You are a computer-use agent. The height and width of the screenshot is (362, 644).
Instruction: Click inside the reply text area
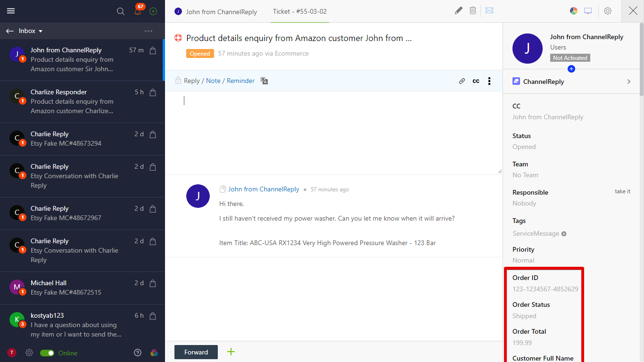pos(334,132)
